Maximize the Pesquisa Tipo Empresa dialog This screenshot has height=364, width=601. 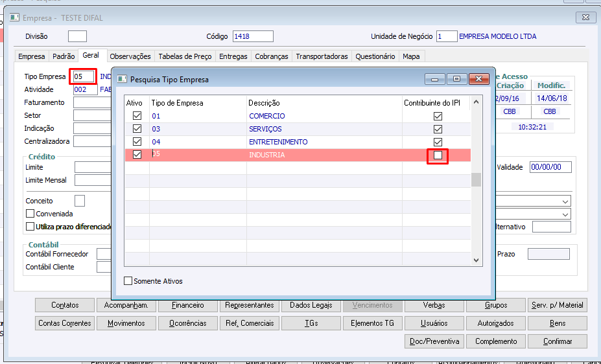point(456,79)
